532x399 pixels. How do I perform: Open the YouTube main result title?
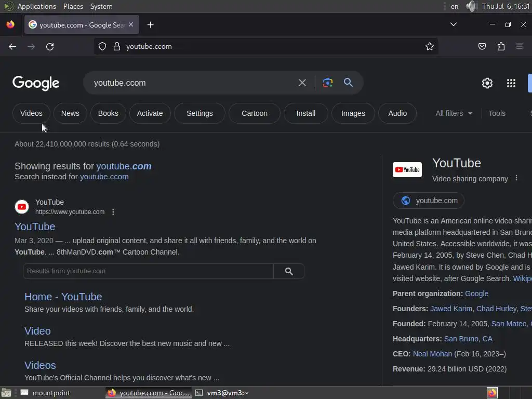tap(35, 227)
